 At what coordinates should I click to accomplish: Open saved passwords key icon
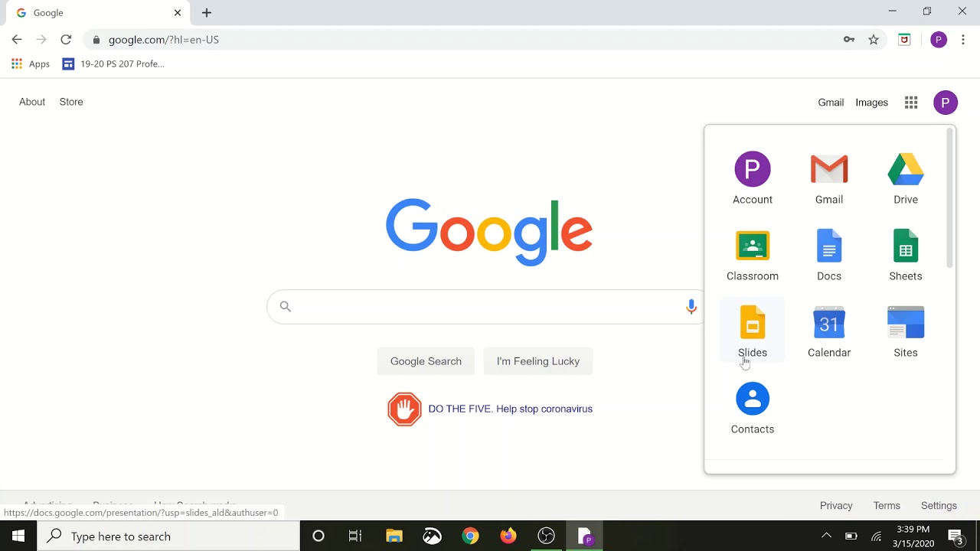[x=849, y=40]
